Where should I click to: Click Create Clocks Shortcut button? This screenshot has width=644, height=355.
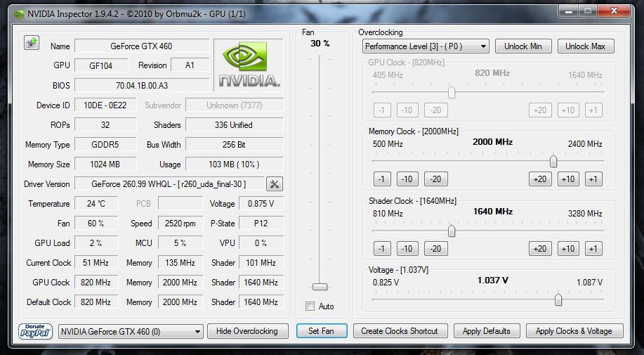click(399, 331)
